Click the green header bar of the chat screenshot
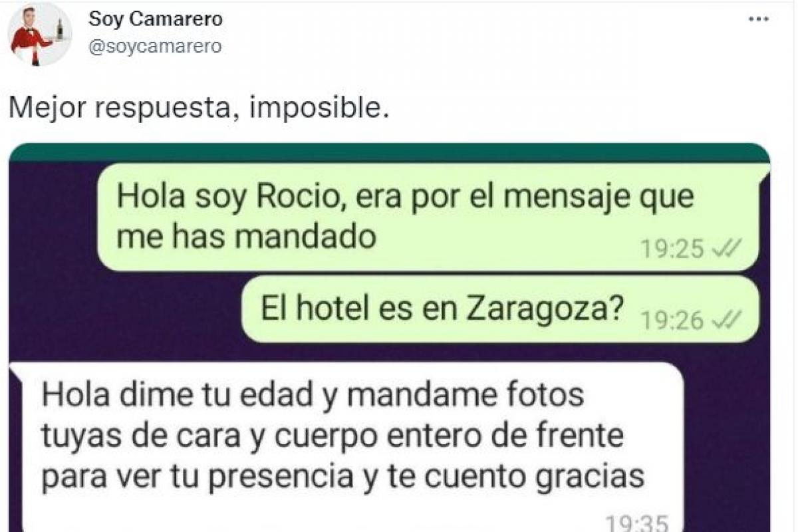This screenshot has width=798, height=532. tap(390, 153)
